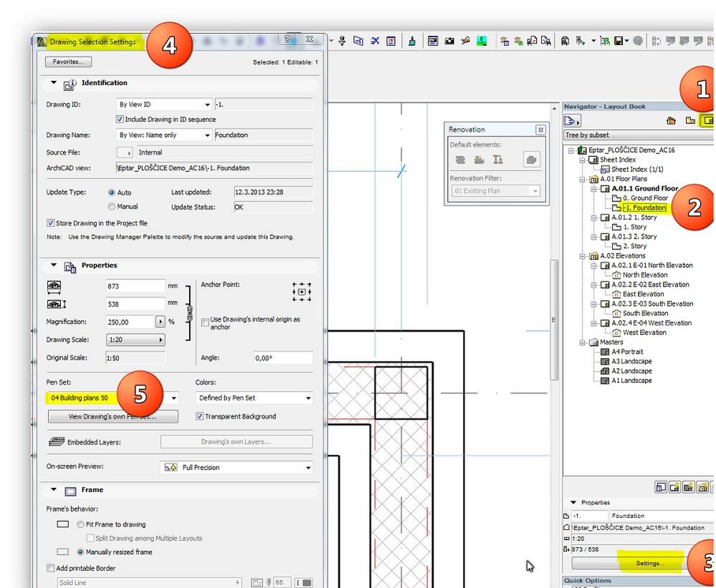The width and height of the screenshot is (716, 588).
Task: Click the Source File arrow button
Action: pos(125,153)
